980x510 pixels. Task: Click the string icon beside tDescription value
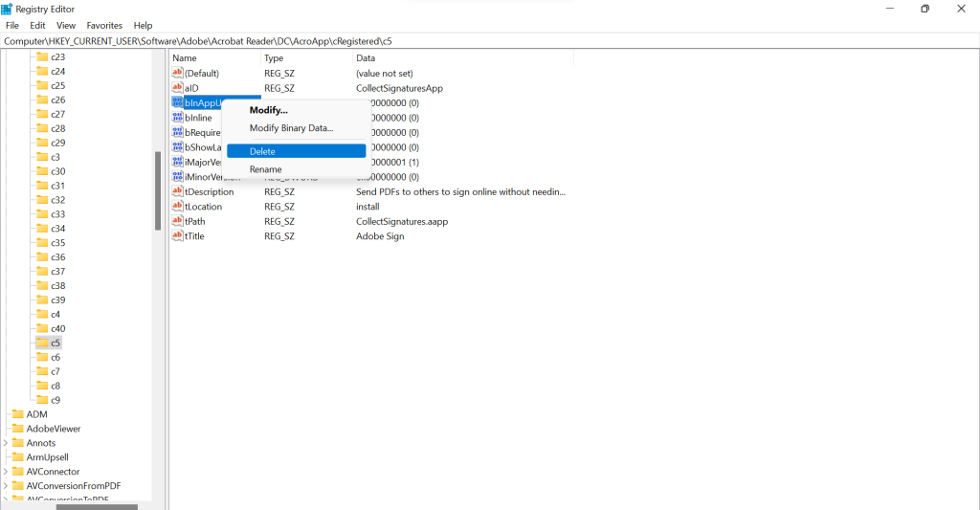click(x=177, y=191)
